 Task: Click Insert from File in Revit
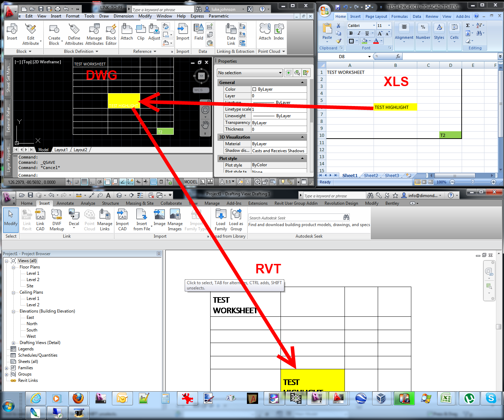coord(142,220)
